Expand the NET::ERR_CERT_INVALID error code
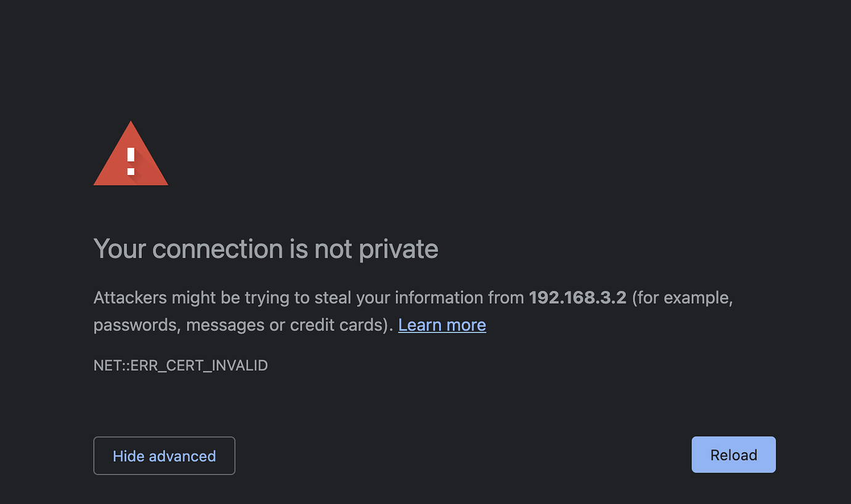Viewport: 851px width, 504px height. [x=181, y=365]
